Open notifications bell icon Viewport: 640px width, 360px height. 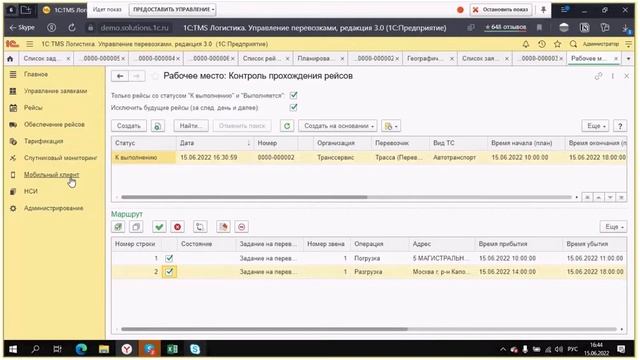(526, 44)
